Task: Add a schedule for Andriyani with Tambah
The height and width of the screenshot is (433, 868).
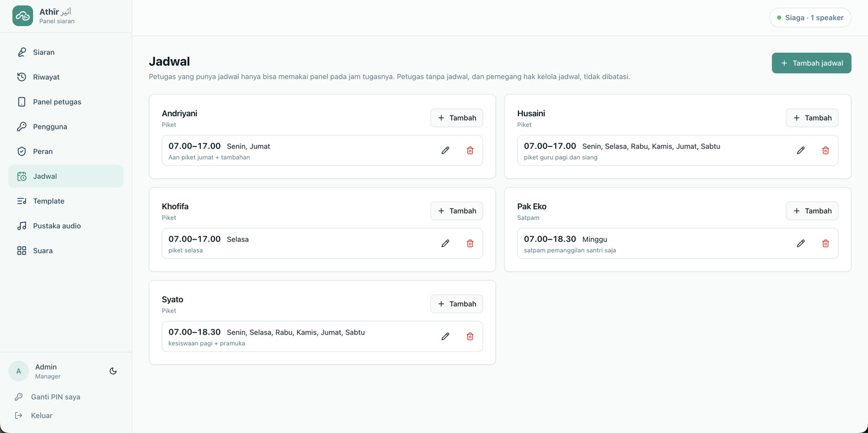Action: [x=457, y=118]
